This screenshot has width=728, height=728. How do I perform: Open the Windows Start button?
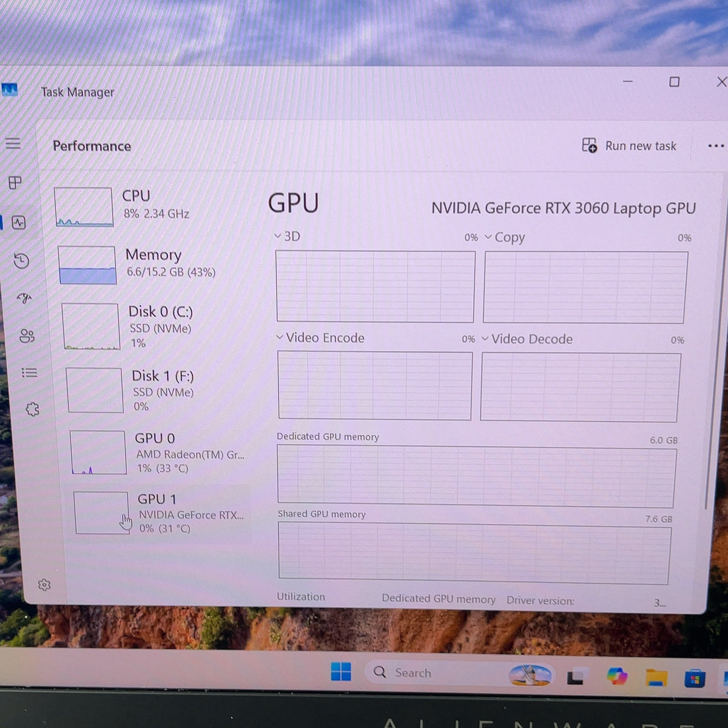tap(341, 672)
